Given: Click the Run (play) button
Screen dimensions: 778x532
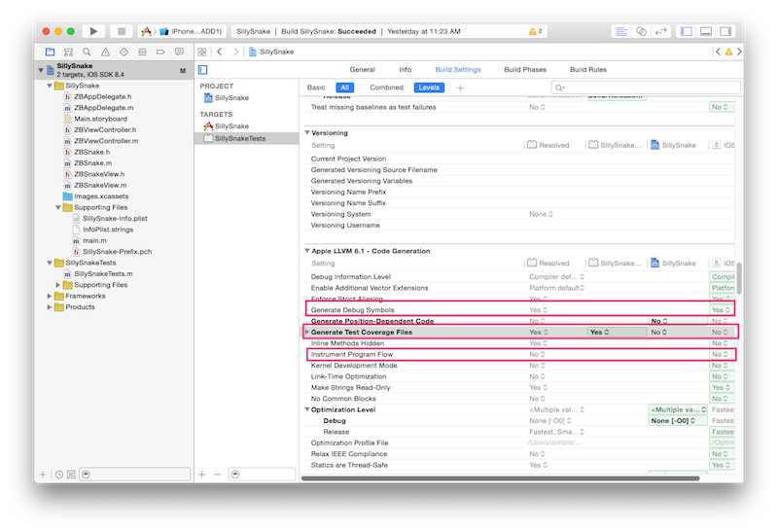Looking at the screenshot, I should (x=94, y=31).
